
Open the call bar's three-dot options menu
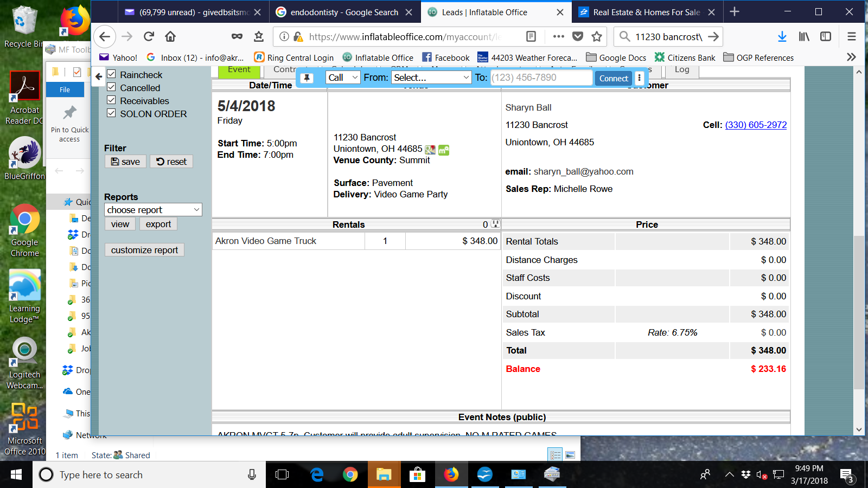[640, 78]
